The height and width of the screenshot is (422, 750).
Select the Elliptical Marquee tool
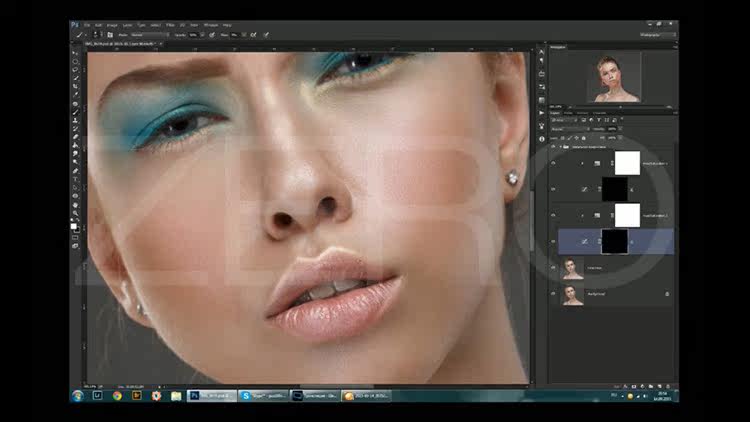tap(75, 61)
